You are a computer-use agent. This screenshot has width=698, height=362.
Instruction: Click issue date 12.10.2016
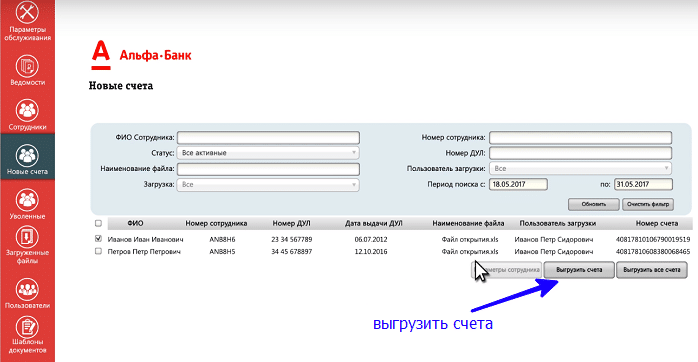[371, 252]
